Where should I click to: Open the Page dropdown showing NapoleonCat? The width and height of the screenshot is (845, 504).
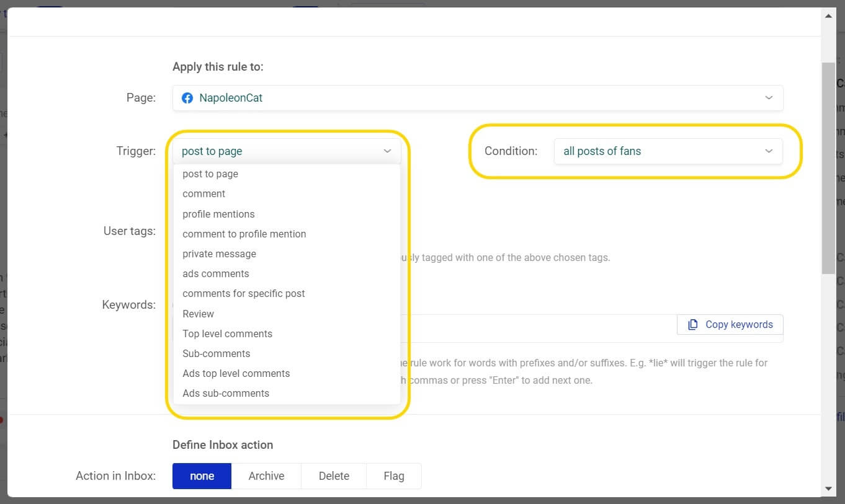pyautogui.click(x=478, y=98)
